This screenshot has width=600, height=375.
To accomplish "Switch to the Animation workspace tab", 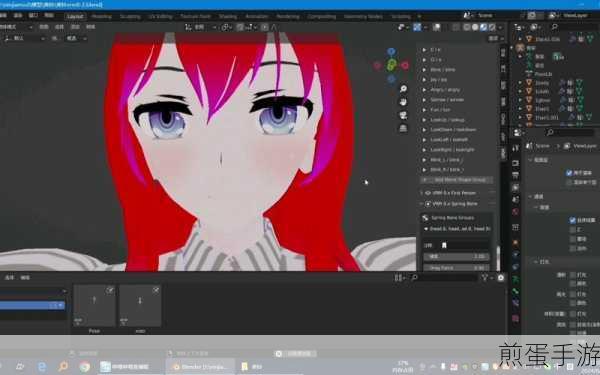I will tap(257, 16).
